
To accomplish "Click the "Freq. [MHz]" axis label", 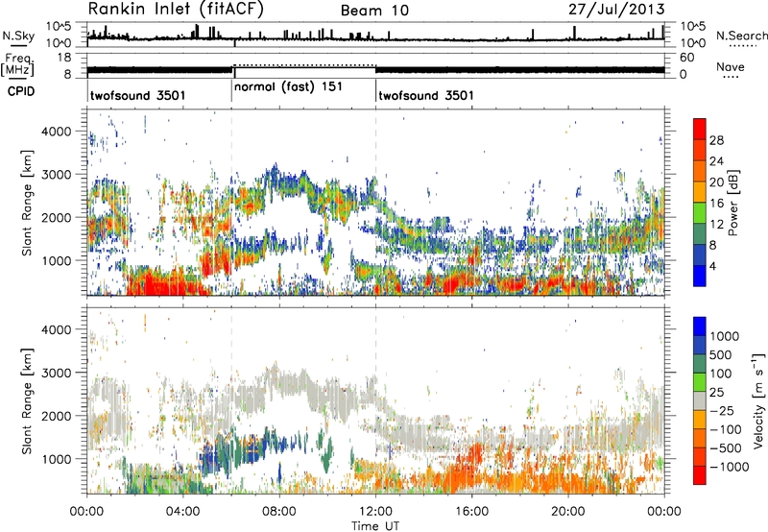I will (x=17, y=64).
